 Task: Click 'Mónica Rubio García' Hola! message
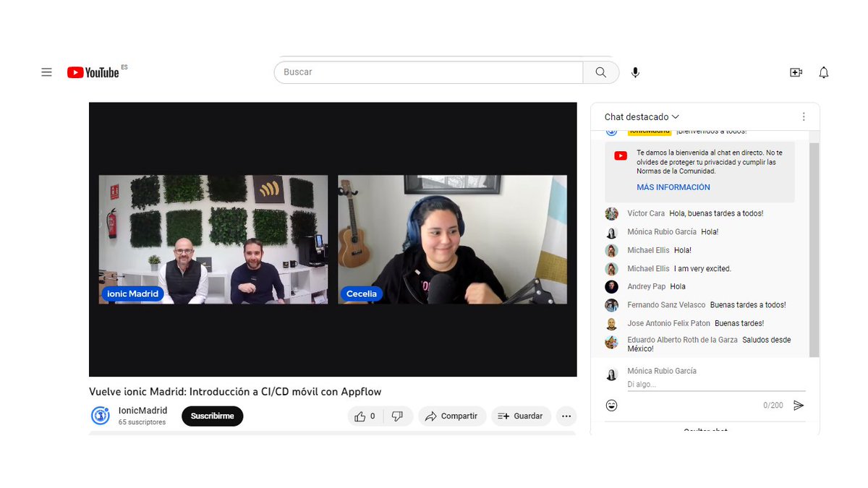point(710,232)
